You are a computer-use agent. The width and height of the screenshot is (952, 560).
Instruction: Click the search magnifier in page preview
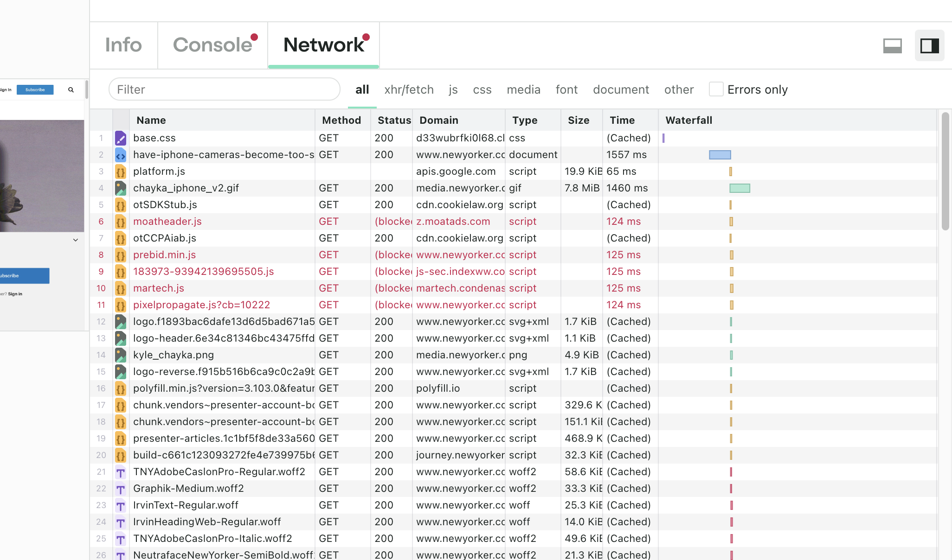71,90
